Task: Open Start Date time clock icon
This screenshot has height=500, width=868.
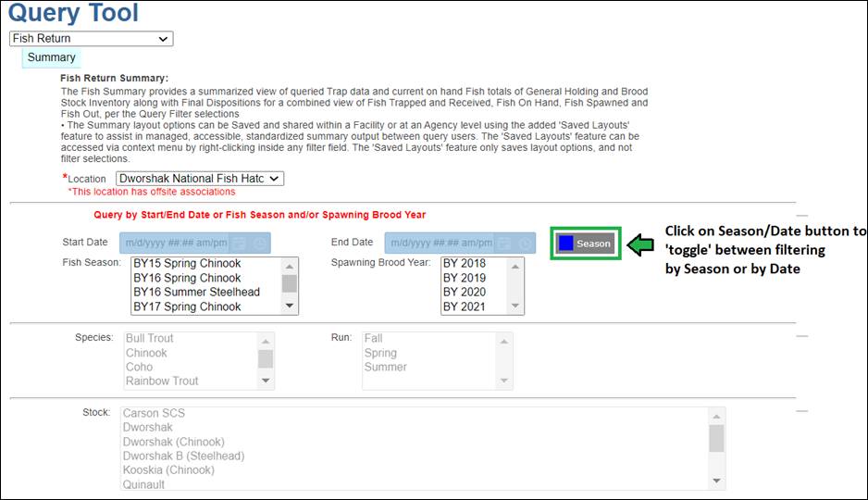Action: coord(260,244)
